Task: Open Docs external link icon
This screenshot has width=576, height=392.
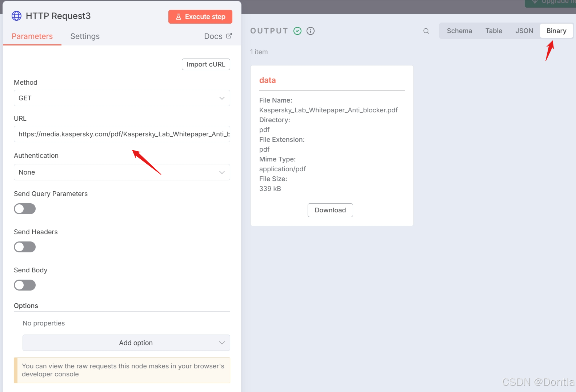Action: click(229, 36)
